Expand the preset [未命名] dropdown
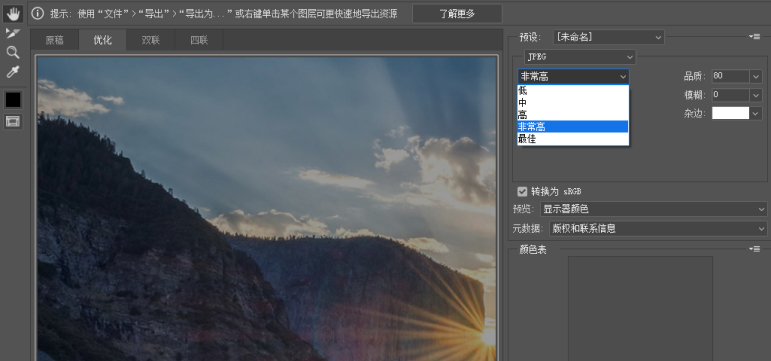 click(609, 37)
